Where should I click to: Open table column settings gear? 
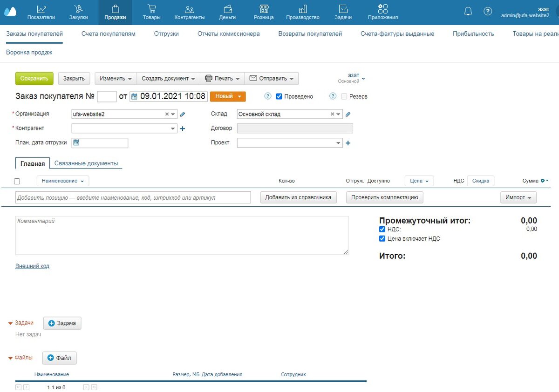point(544,181)
